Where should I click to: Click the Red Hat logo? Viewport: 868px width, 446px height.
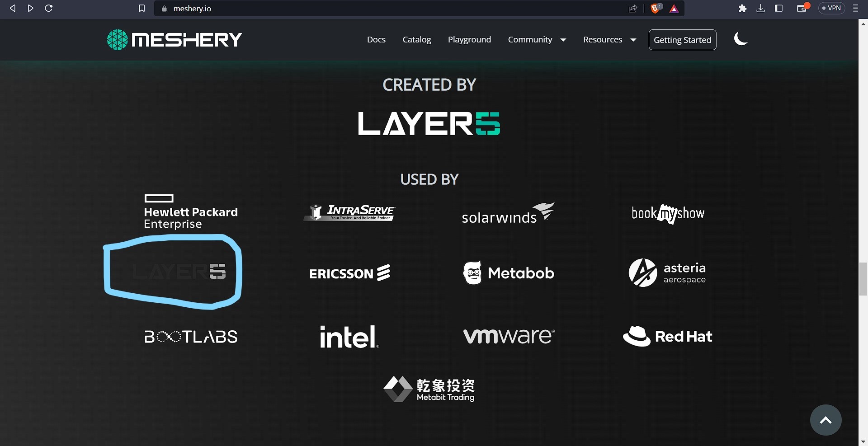668,336
